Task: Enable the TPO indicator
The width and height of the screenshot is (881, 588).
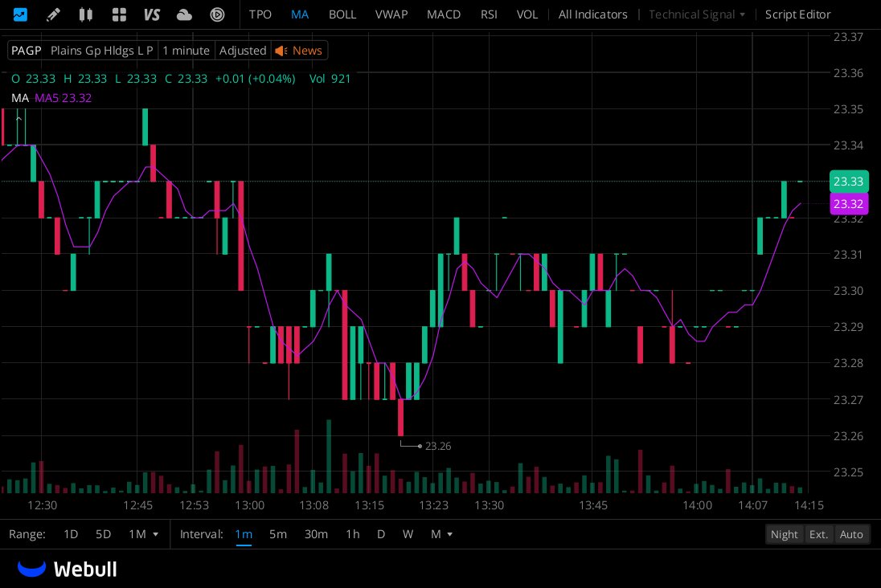Action: 260,14
